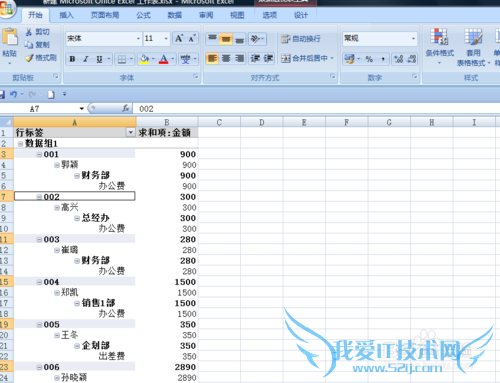Open the 页面布局 ribbon tab
This screenshot has width=500, height=383.
point(105,15)
